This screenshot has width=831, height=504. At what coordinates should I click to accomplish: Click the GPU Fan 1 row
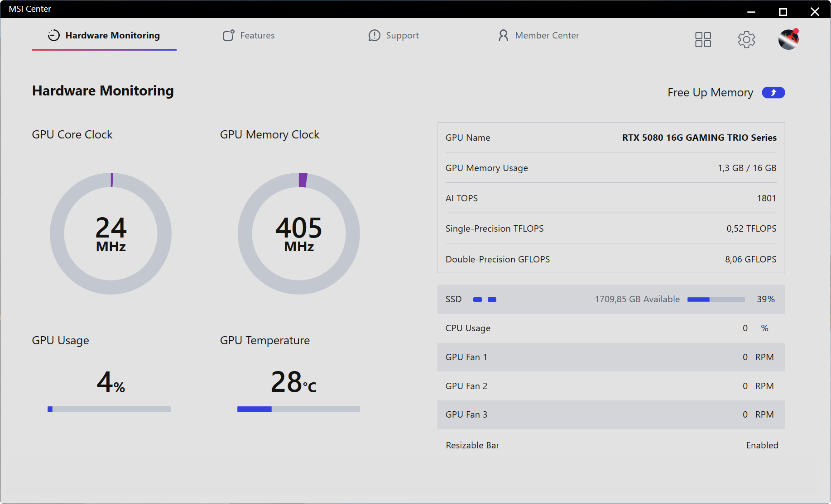[611, 357]
